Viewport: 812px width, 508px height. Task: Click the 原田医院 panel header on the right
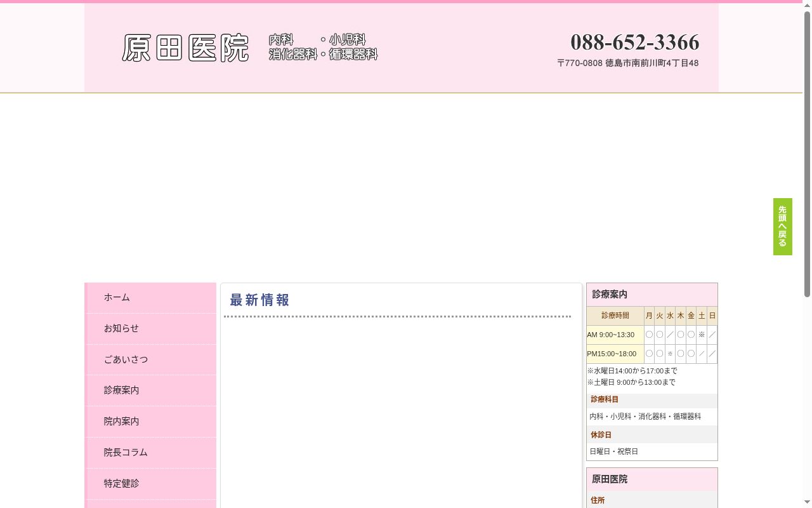click(x=652, y=479)
